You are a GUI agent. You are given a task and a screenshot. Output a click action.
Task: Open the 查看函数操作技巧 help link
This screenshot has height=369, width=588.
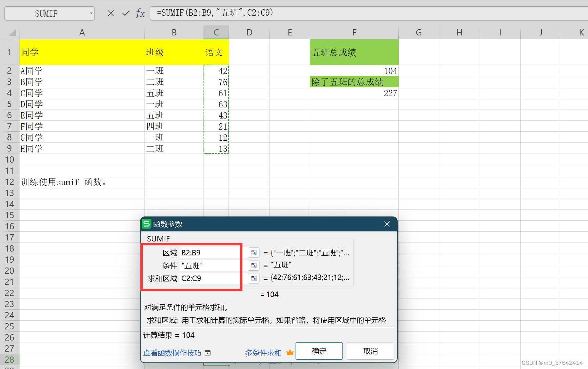(x=172, y=353)
